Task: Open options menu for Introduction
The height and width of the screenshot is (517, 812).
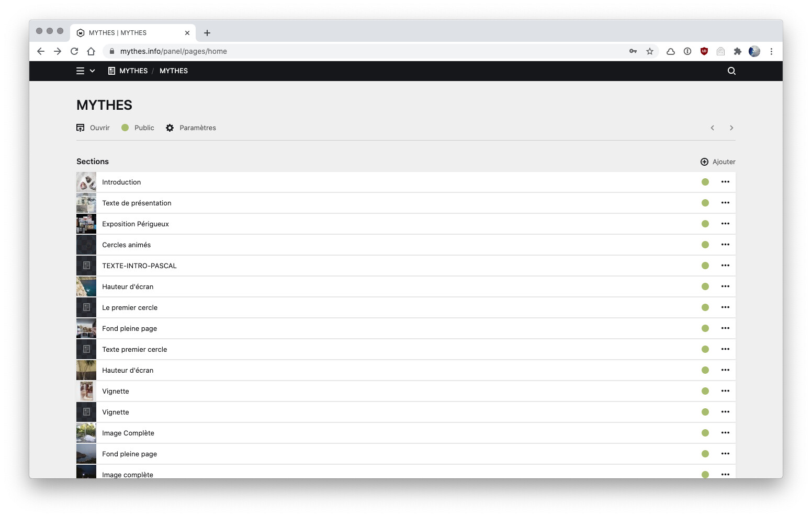Action: 725,182
